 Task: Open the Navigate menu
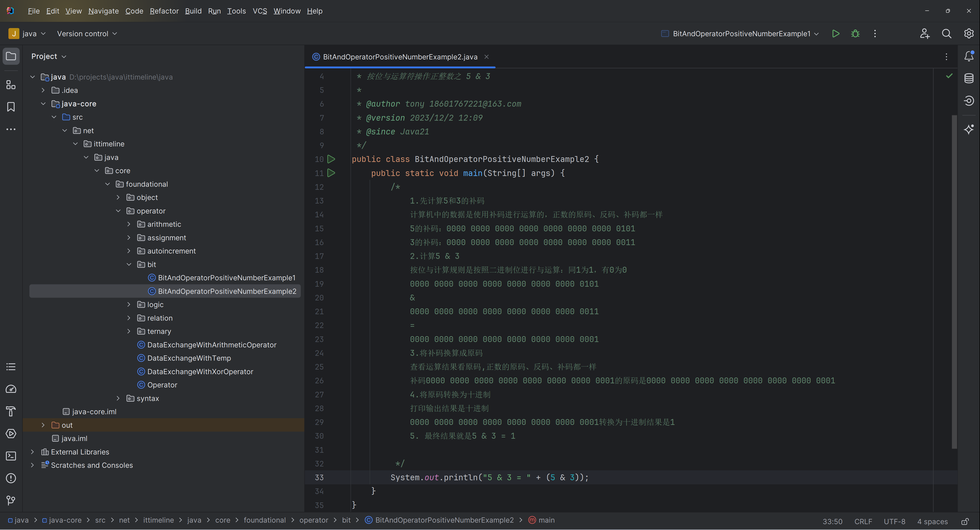click(x=104, y=11)
